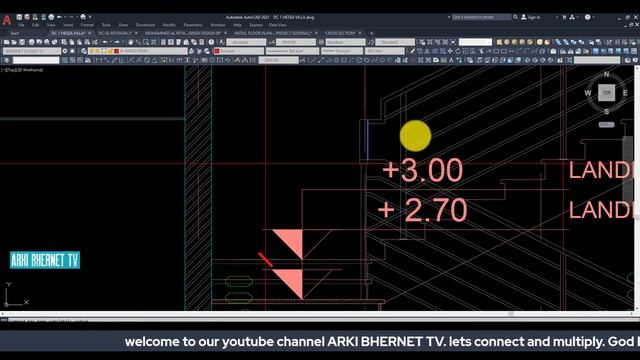Open the Dimension toolbar dim style dropdown
Viewport: 640px width, 360px height.
tap(278, 60)
